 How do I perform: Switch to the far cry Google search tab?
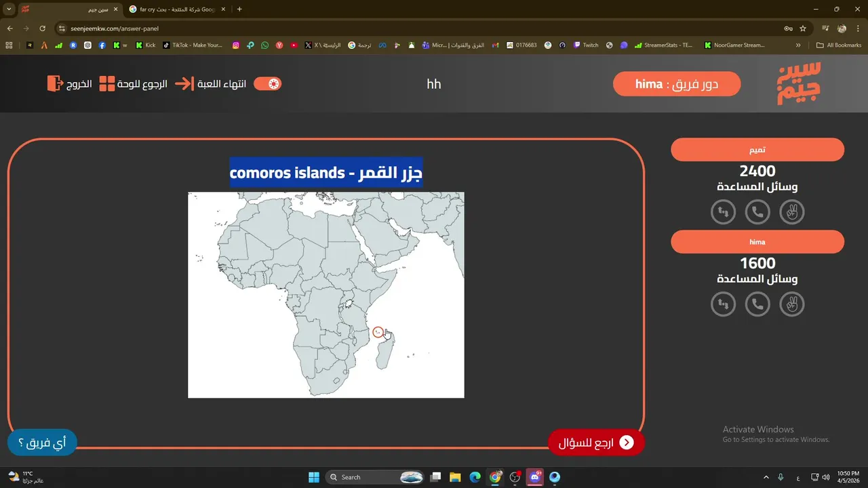pos(178,9)
